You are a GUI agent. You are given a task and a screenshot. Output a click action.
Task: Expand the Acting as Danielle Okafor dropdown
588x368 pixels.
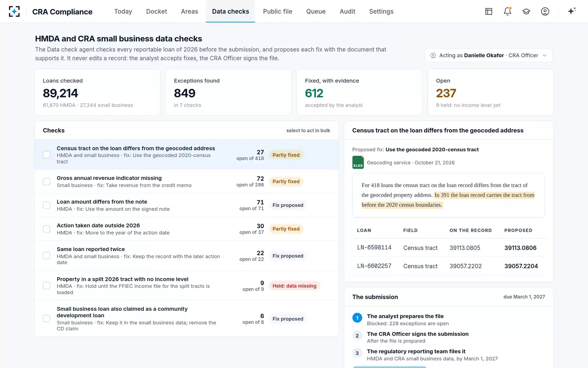click(x=489, y=55)
